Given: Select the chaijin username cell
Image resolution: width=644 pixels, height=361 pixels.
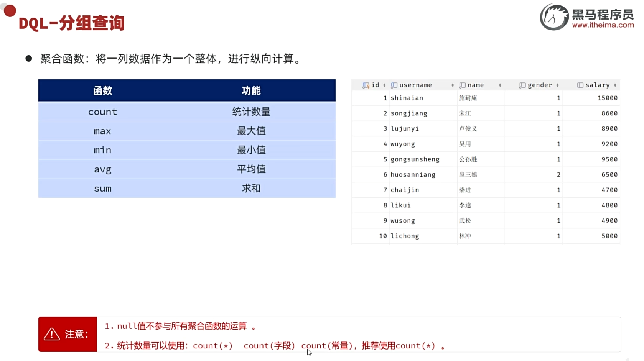Looking at the screenshot, I should pos(423,190).
